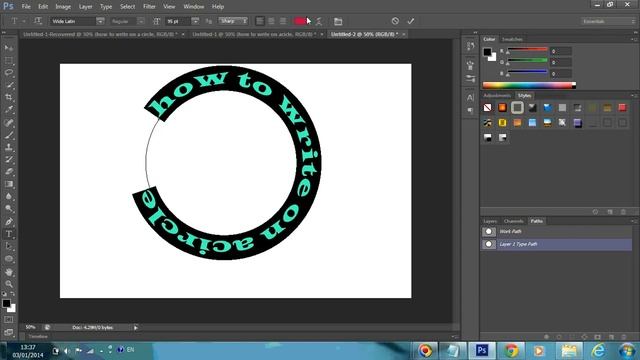Select the Path Selection tool
The height and width of the screenshot is (360, 640).
(9, 246)
